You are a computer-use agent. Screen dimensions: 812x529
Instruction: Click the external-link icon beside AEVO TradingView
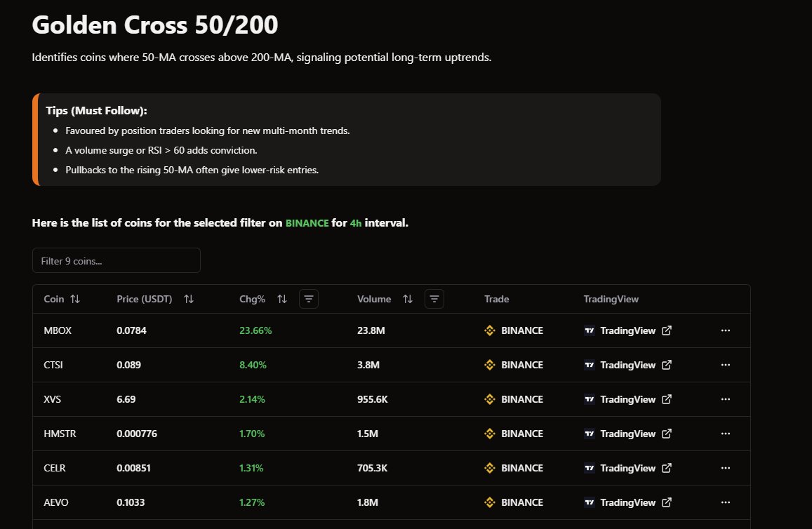665,502
